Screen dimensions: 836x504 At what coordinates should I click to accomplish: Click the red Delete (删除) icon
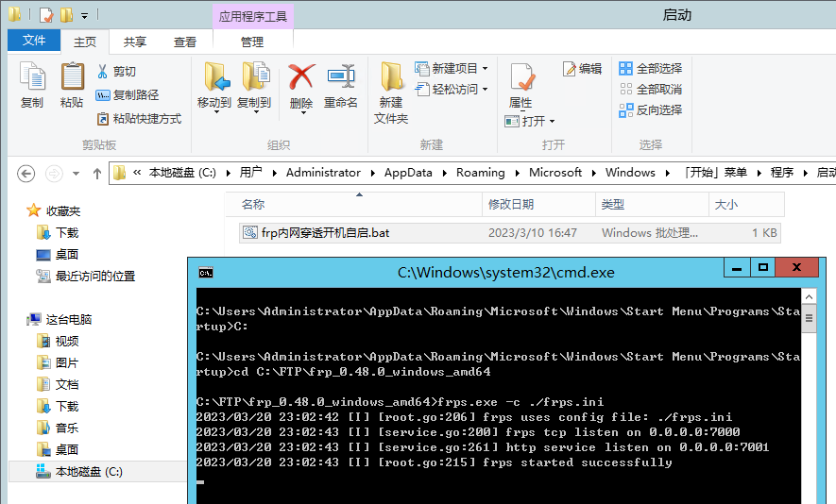click(x=301, y=76)
